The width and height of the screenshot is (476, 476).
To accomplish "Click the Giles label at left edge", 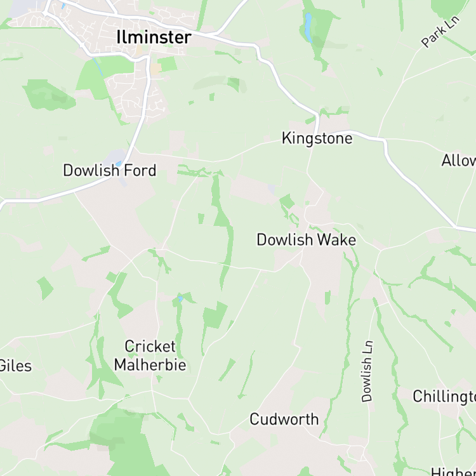I will [x=15, y=366].
